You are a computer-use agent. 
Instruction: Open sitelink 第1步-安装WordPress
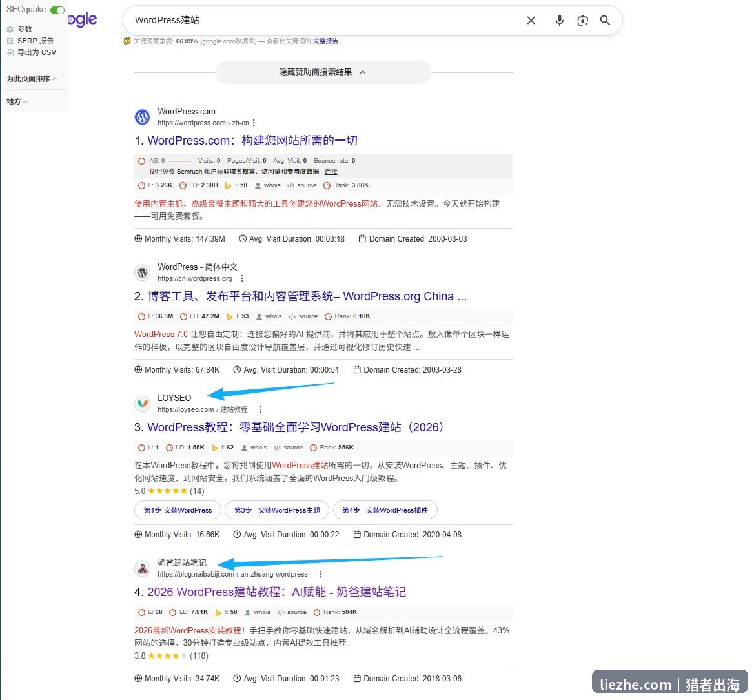pos(178,510)
